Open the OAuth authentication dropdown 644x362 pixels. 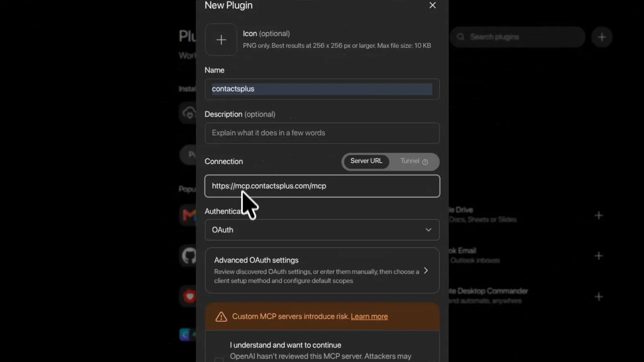(x=322, y=230)
